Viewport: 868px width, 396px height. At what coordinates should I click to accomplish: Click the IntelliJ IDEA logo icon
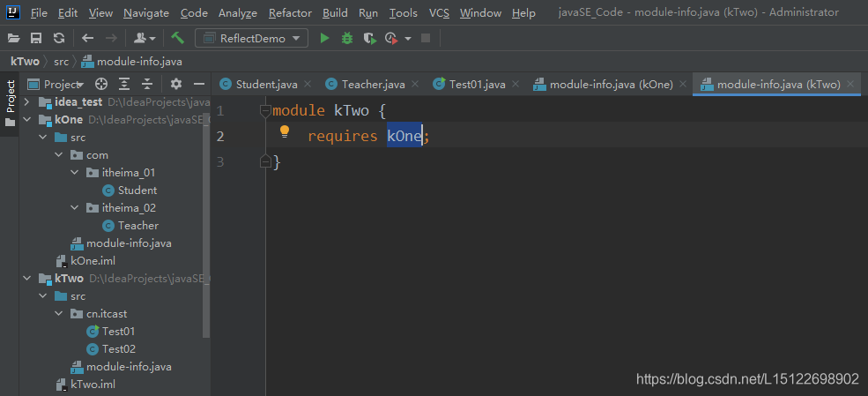coord(14,11)
